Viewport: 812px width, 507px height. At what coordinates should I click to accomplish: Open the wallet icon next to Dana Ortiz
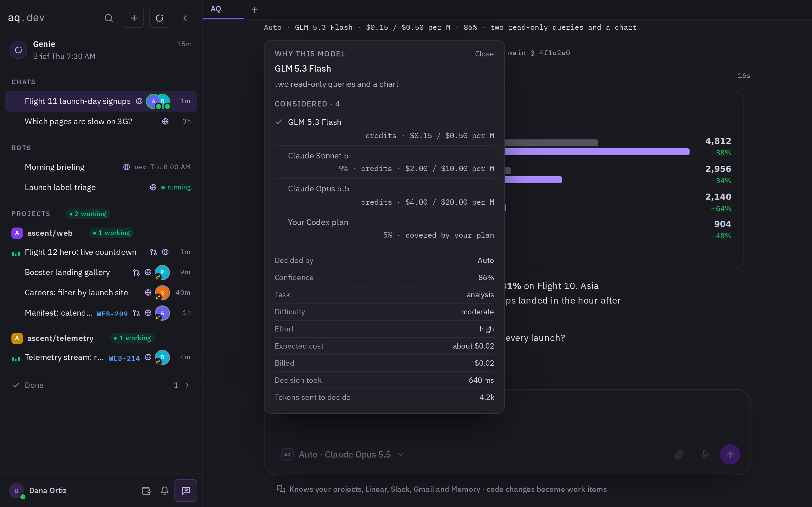146,491
